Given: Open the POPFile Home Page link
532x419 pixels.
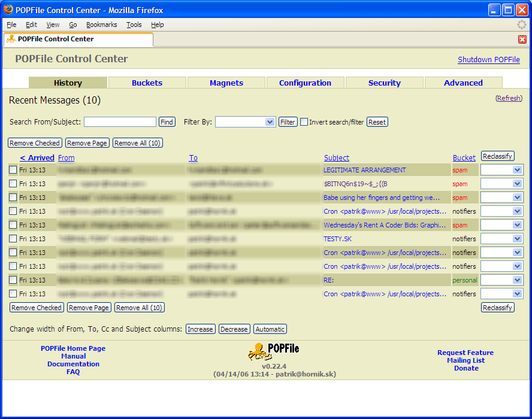Looking at the screenshot, I should pos(73,348).
